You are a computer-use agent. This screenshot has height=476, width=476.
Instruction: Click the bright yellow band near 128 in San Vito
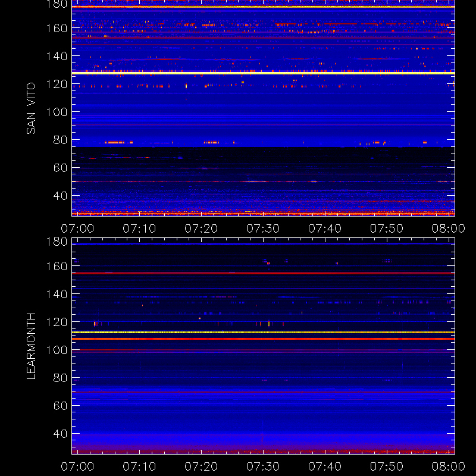pos(263,73)
